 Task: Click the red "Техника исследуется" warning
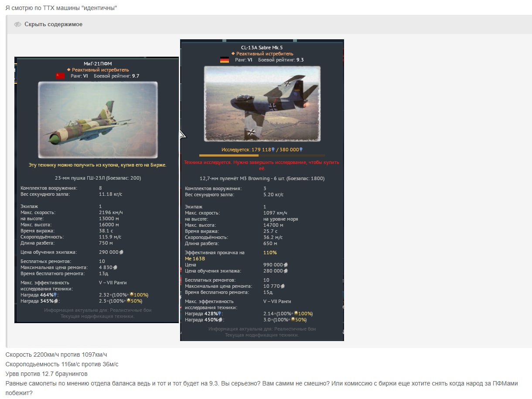(262, 165)
